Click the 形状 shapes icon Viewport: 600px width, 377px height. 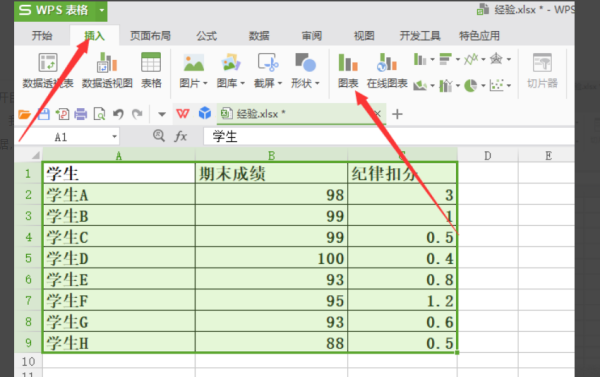click(x=305, y=63)
